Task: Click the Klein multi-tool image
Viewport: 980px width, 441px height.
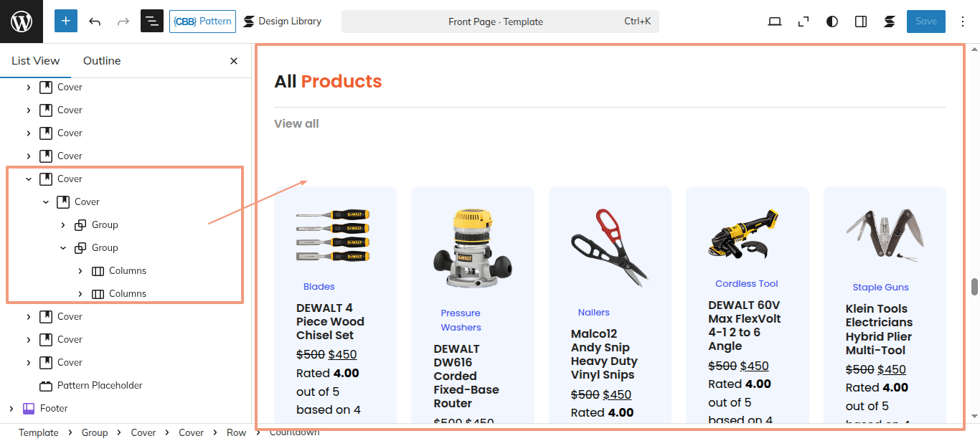Action: 884,236
